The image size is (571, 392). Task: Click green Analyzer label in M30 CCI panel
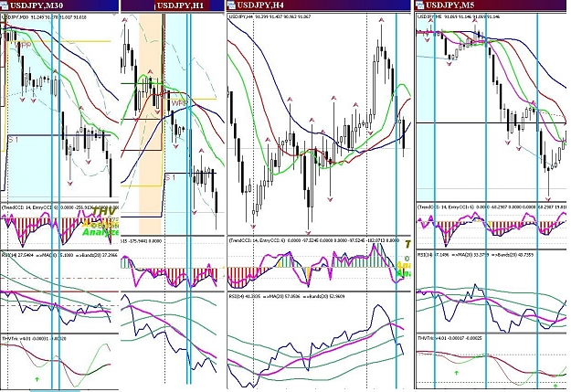[x=100, y=232]
